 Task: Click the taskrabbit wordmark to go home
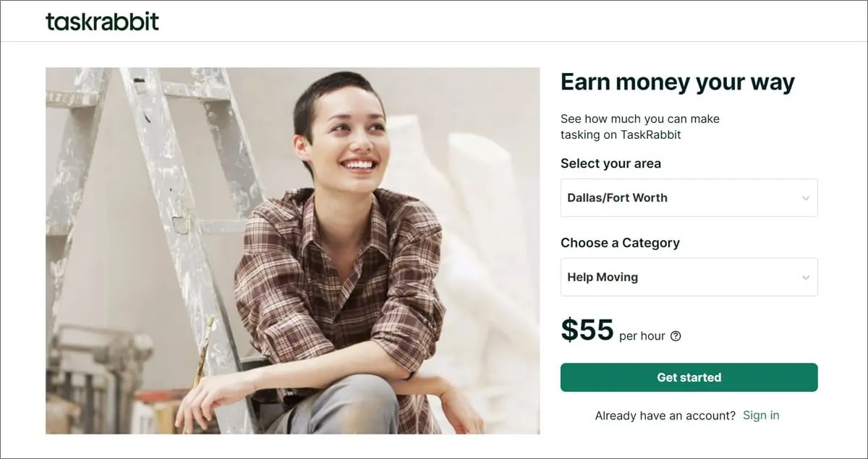101,20
